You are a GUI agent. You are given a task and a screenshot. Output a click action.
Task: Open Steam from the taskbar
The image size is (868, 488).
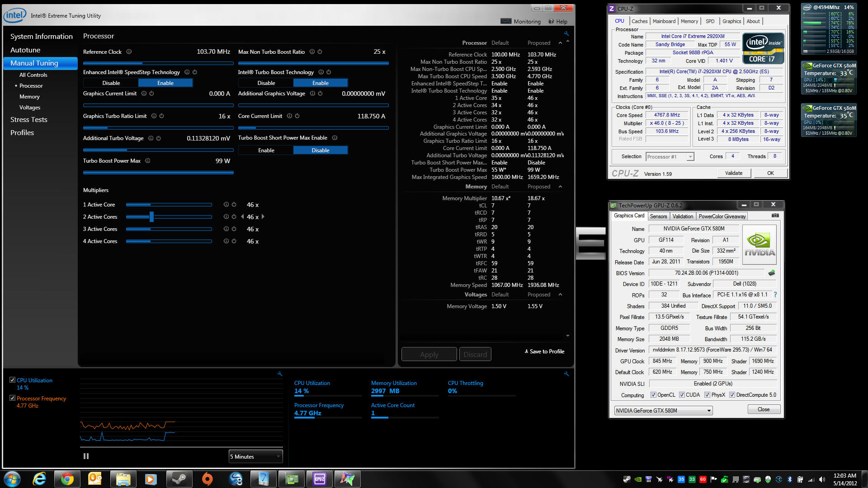pyautogui.click(x=179, y=479)
